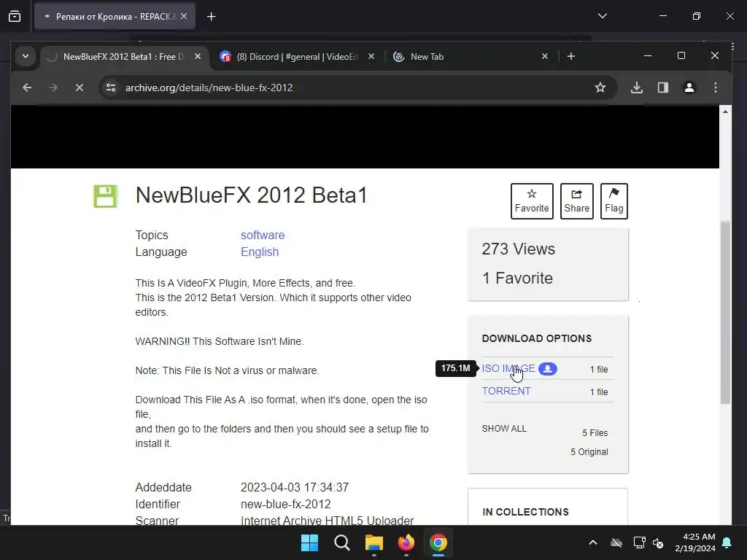Click the 273 Views text

(519, 249)
